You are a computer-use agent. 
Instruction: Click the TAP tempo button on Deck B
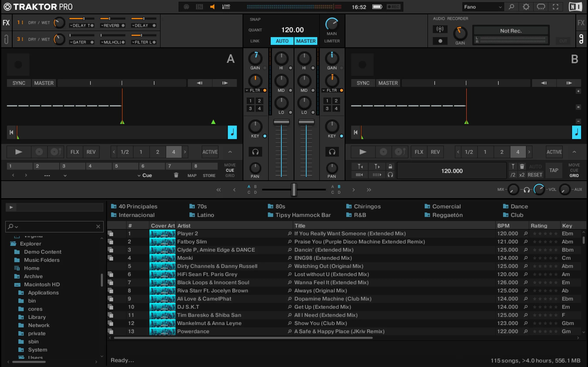[x=554, y=170]
